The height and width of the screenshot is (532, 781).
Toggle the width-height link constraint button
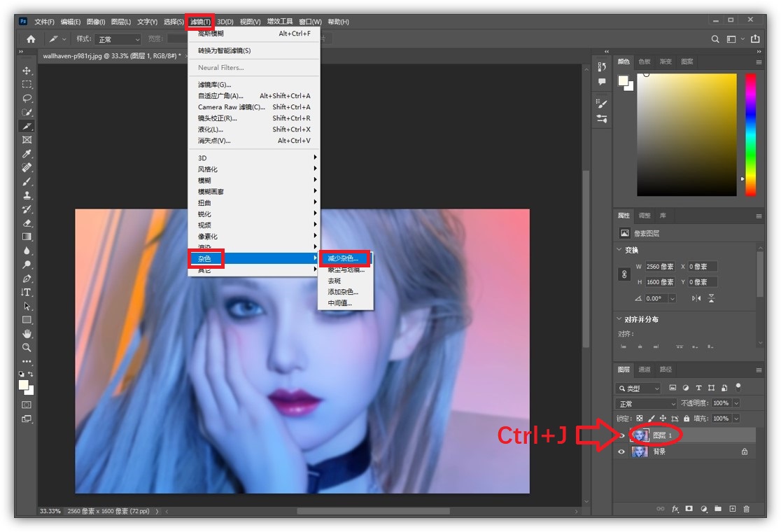pos(624,274)
